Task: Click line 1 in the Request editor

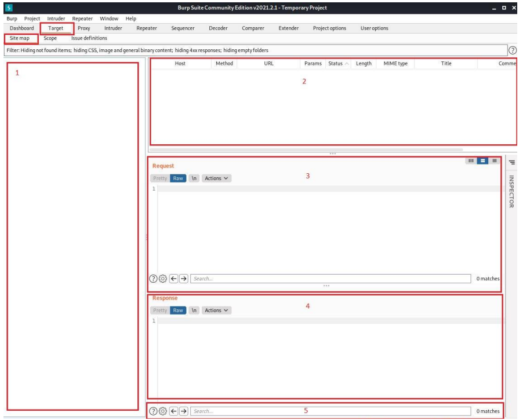Action: pyautogui.click(x=329, y=188)
